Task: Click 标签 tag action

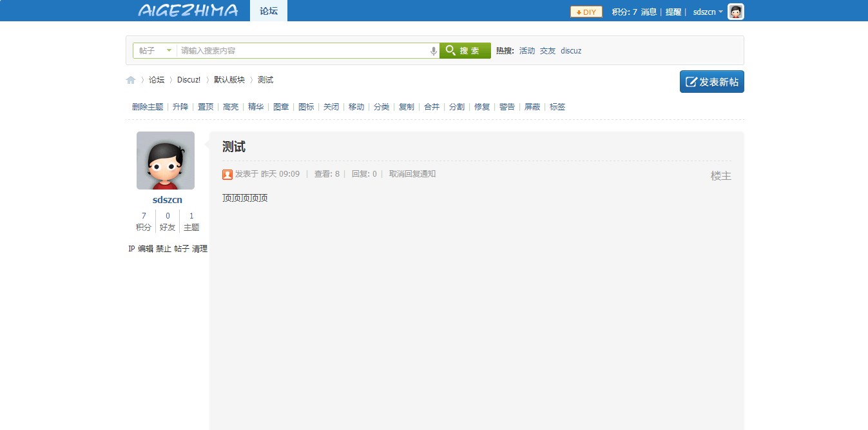Action: (557, 107)
